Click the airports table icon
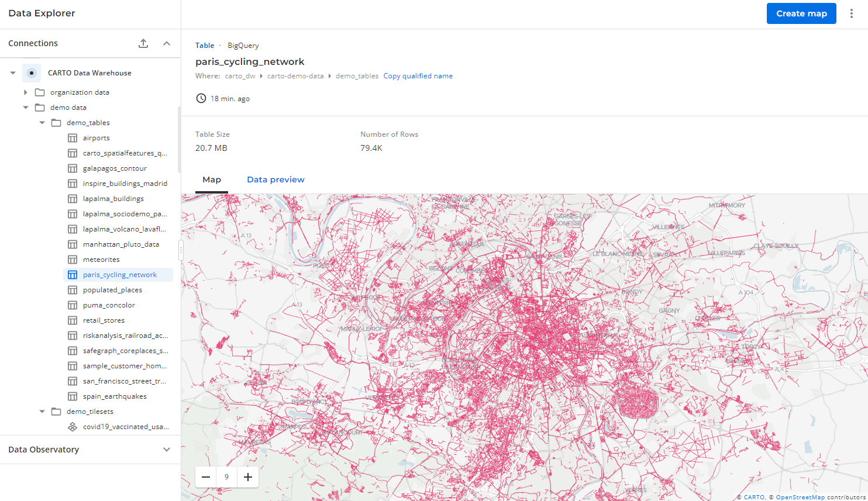This screenshot has height=501, width=868. (x=73, y=138)
